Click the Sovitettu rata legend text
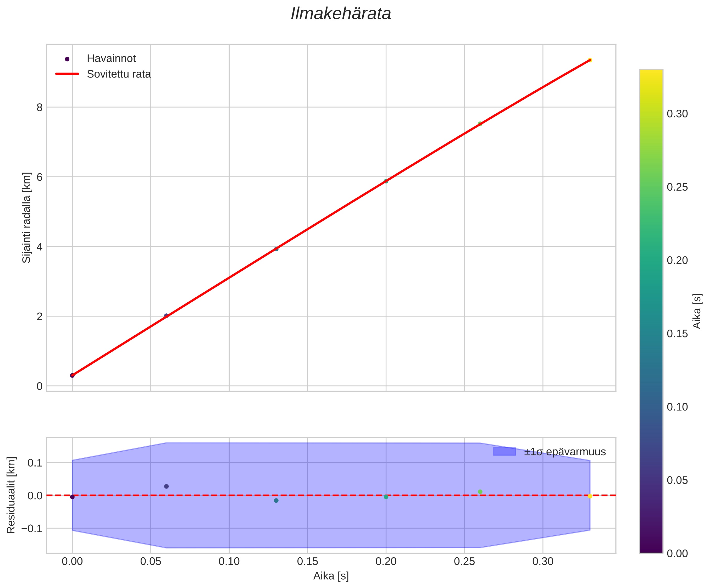The image size is (709, 588). 119,74
